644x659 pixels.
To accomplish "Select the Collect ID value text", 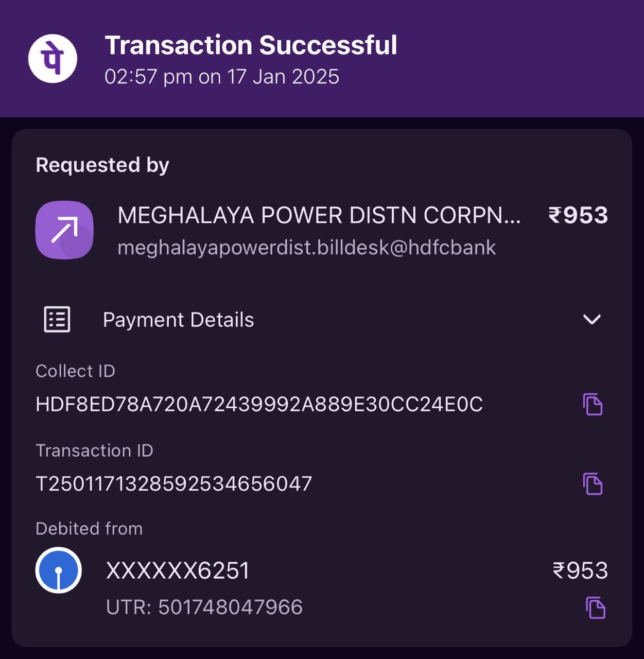I will pos(259,404).
